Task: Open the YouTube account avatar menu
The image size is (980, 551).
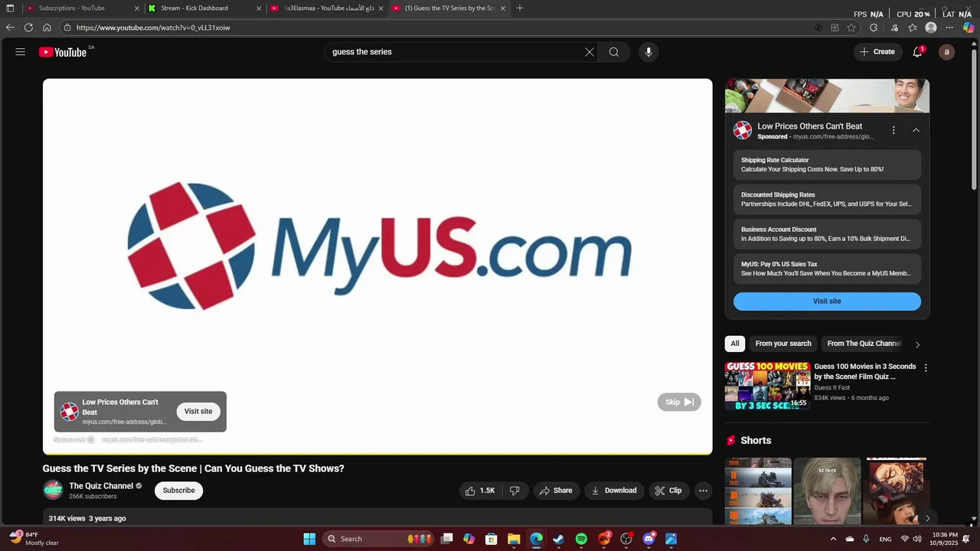Action: [947, 52]
